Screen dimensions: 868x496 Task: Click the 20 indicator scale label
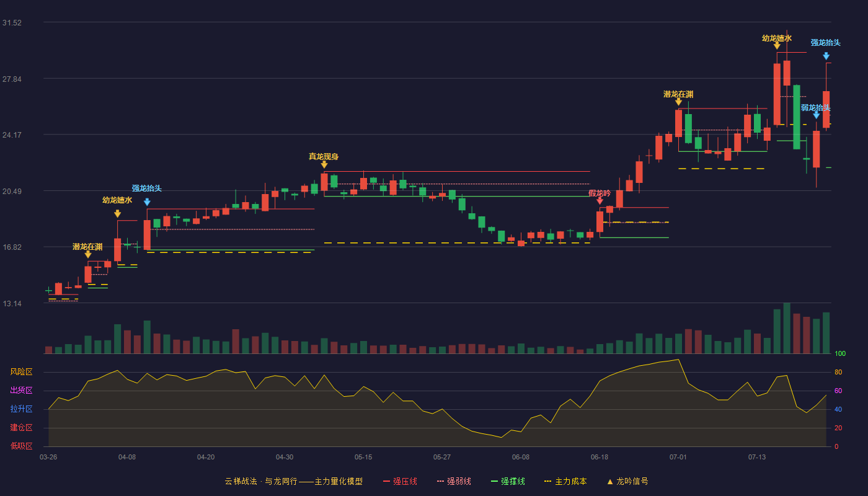click(838, 428)
